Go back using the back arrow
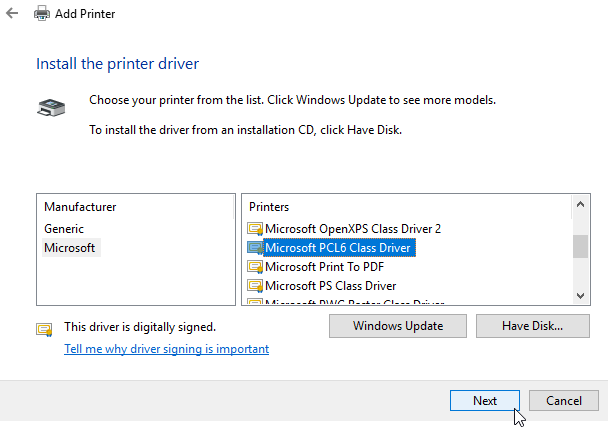The width and height of the screenshot is (608, 428). 12,14
